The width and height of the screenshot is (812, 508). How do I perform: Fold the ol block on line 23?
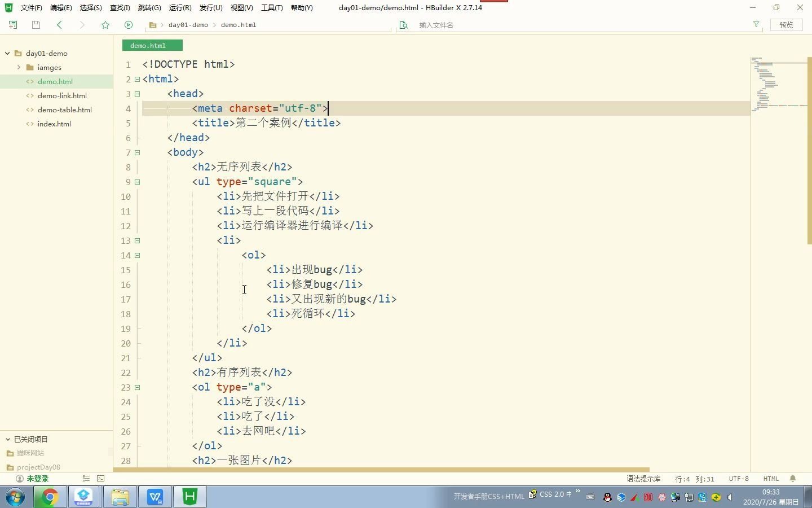[137, 387]
